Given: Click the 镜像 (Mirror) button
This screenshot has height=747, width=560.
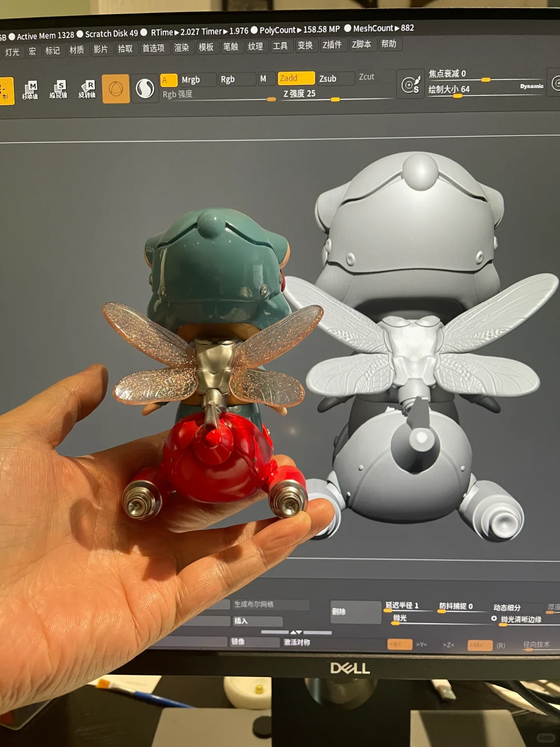Looking at the screenshot, I should [x=255, y=642].
